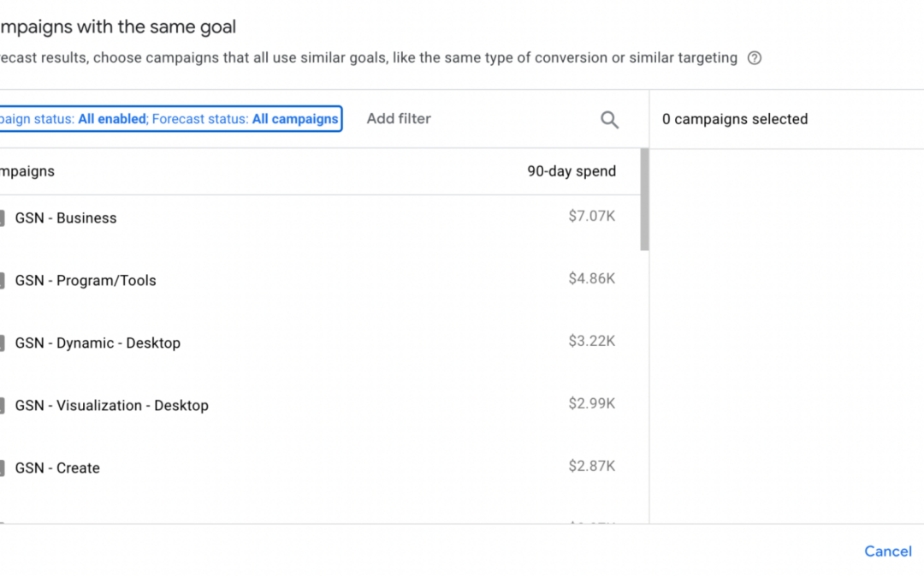Click the Campaigns column header

27,171
